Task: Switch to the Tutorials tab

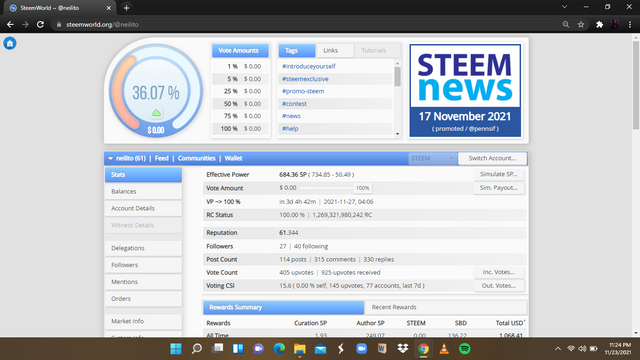Action: (x=377, y=51)
